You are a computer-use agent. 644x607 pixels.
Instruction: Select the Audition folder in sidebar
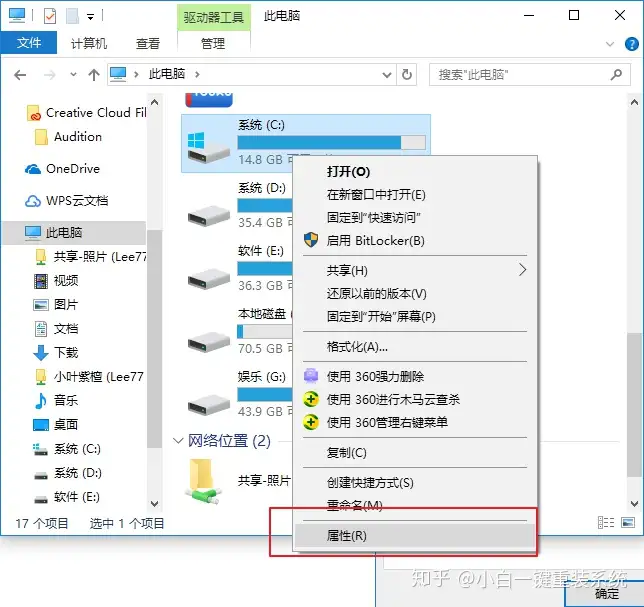point(69,137)
